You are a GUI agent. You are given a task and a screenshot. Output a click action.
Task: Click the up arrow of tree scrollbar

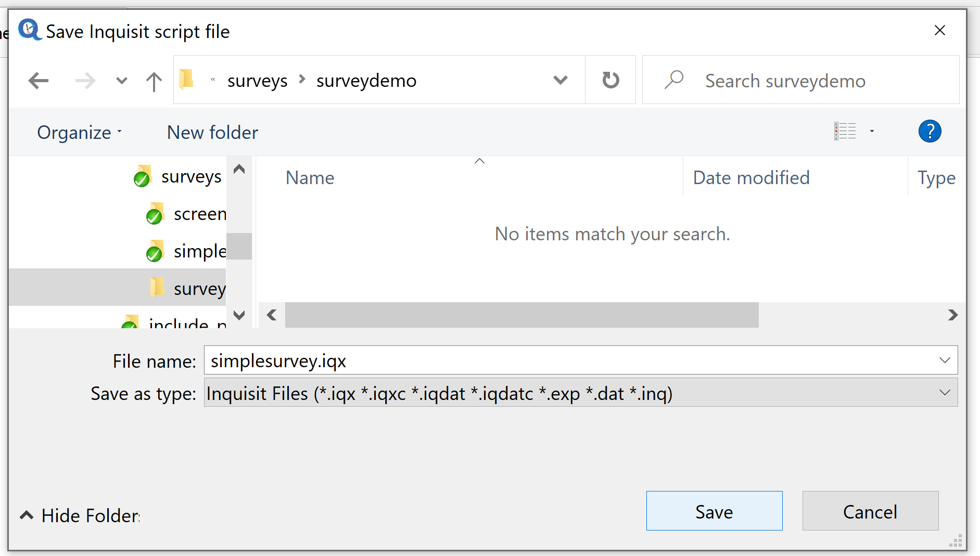[239, 169]
